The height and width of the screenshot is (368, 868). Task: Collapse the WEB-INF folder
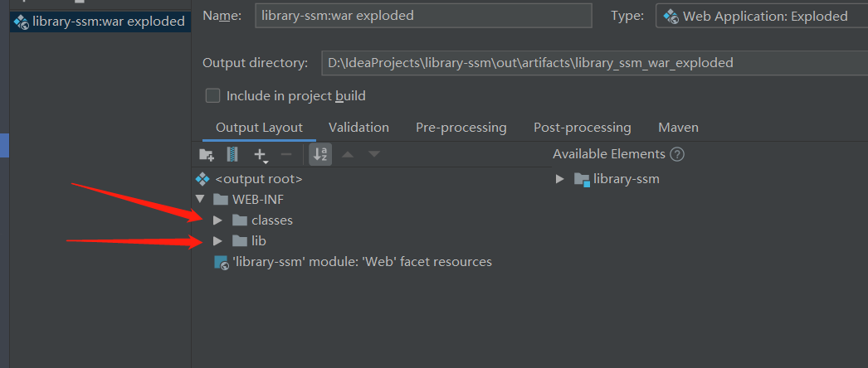pyautogui.click(x=200, y=200)
